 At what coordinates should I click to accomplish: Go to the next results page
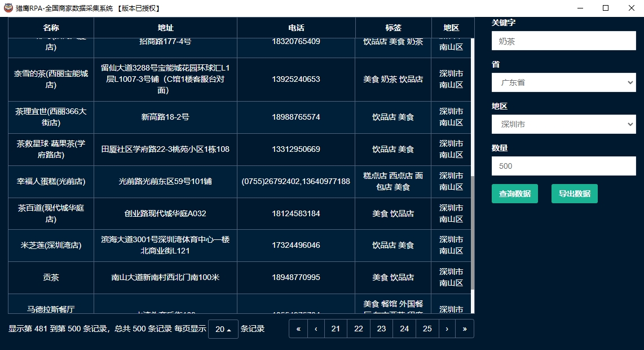pos(447,329)
